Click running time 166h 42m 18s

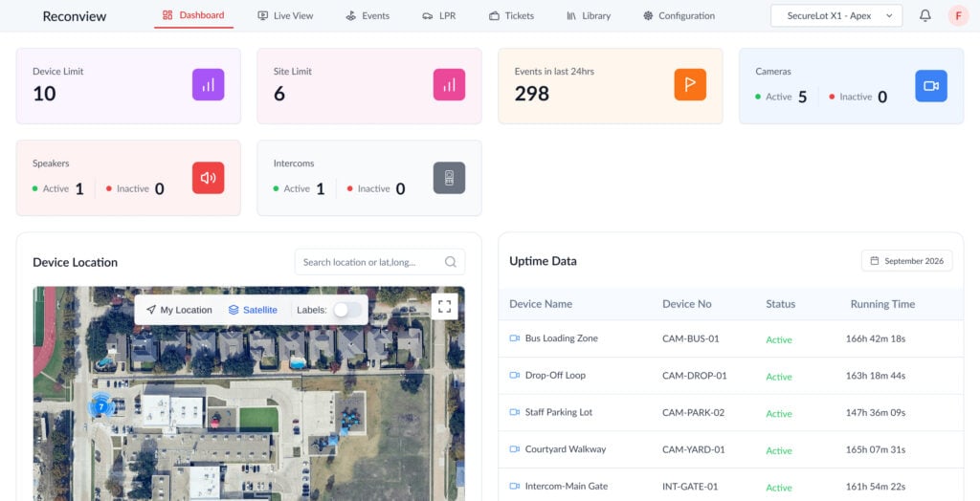[876, 338]
